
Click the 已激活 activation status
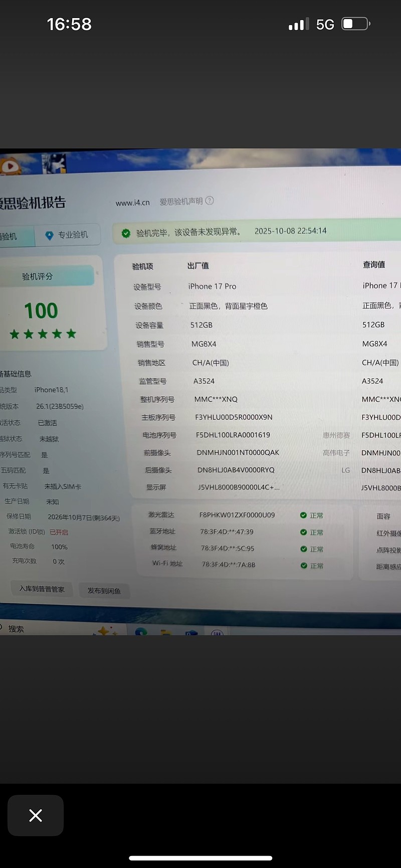pyautogui.click(x=48, y=423)
